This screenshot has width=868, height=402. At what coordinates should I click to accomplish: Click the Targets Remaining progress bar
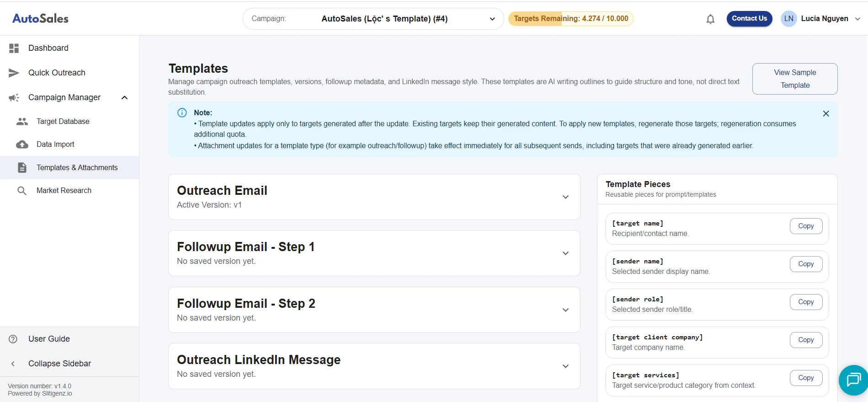571,19
